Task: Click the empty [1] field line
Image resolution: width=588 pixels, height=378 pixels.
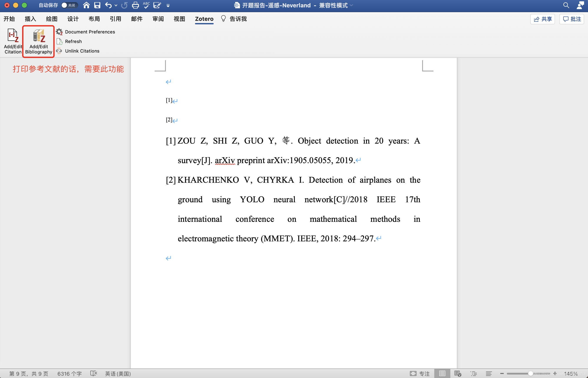Action: click(x=172, y=100)
